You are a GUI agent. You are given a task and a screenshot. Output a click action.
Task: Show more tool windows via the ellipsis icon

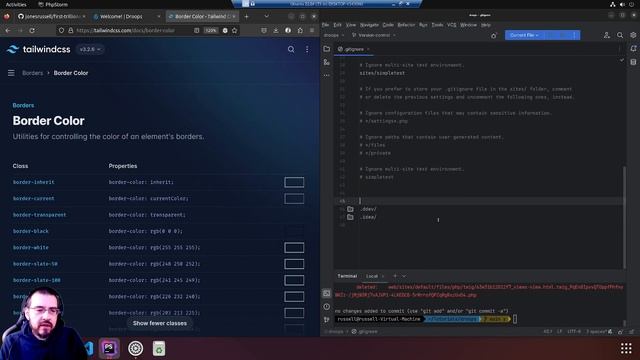coord(327,75)
